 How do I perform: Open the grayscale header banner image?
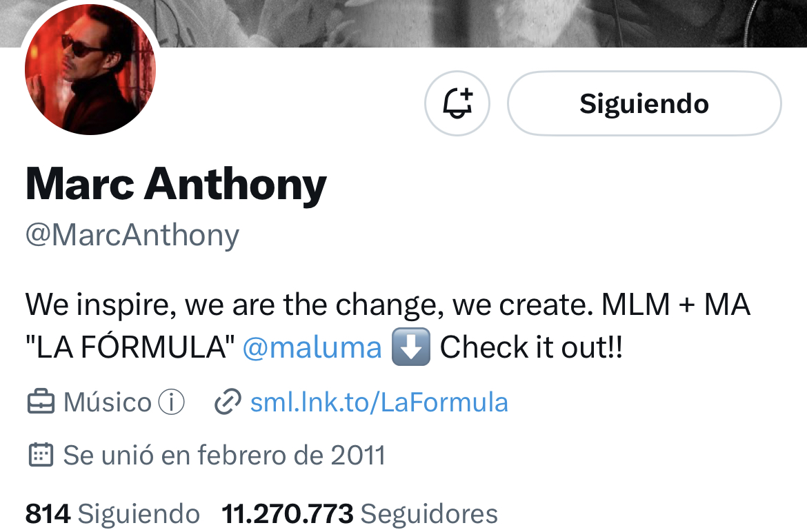(484, 23)
